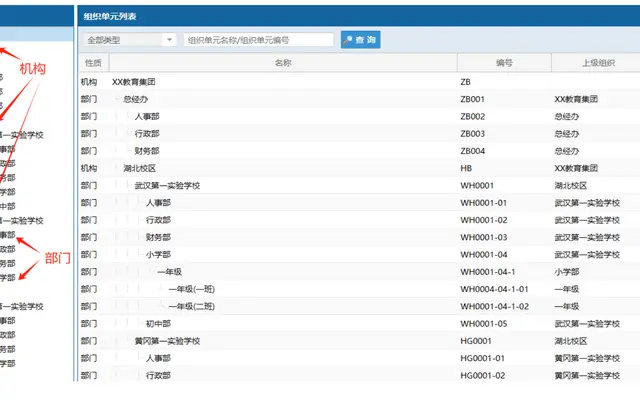Click the code cell ZB003
640x400 pixels.
473,133
